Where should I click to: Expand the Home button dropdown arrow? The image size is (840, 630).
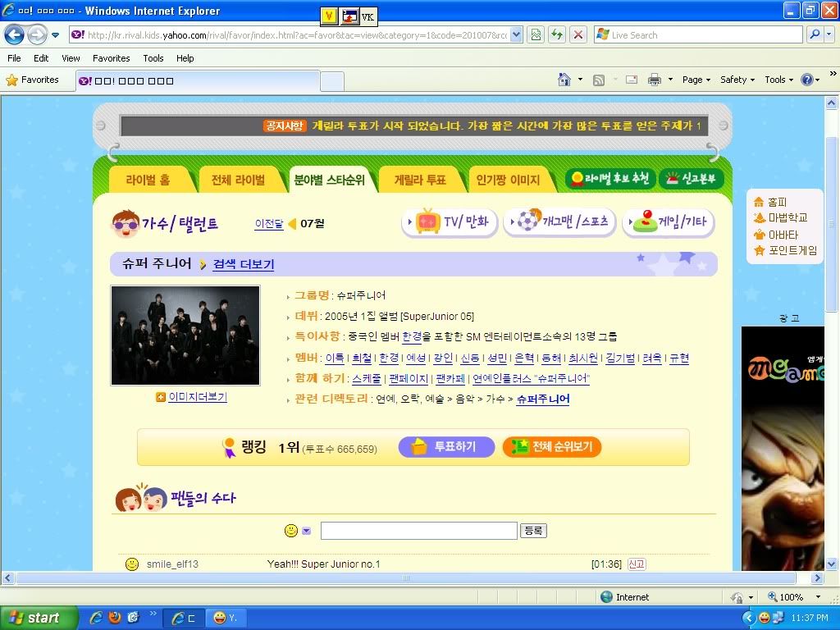tap(580, 80)
